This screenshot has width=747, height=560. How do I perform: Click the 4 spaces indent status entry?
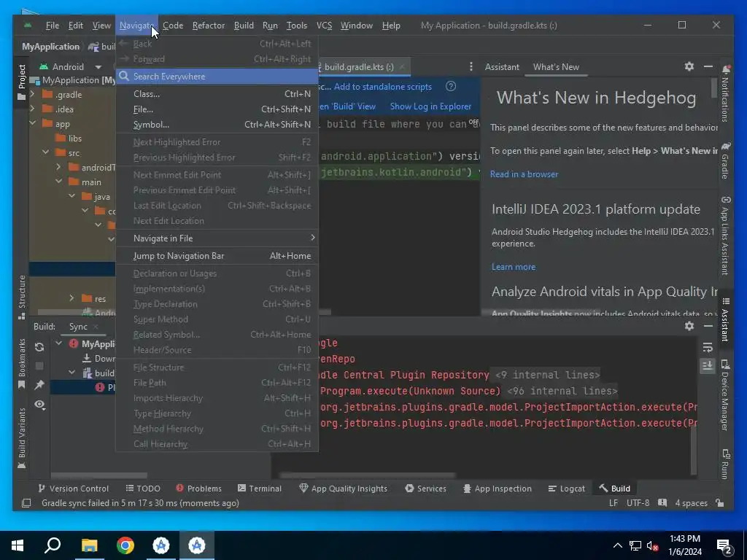(691, 503)
